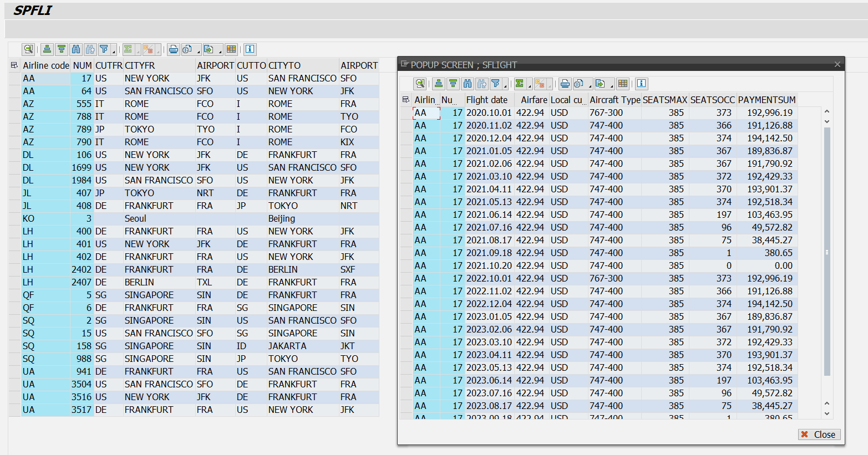Click the JAKARTA city cell

tap(303, 346)
